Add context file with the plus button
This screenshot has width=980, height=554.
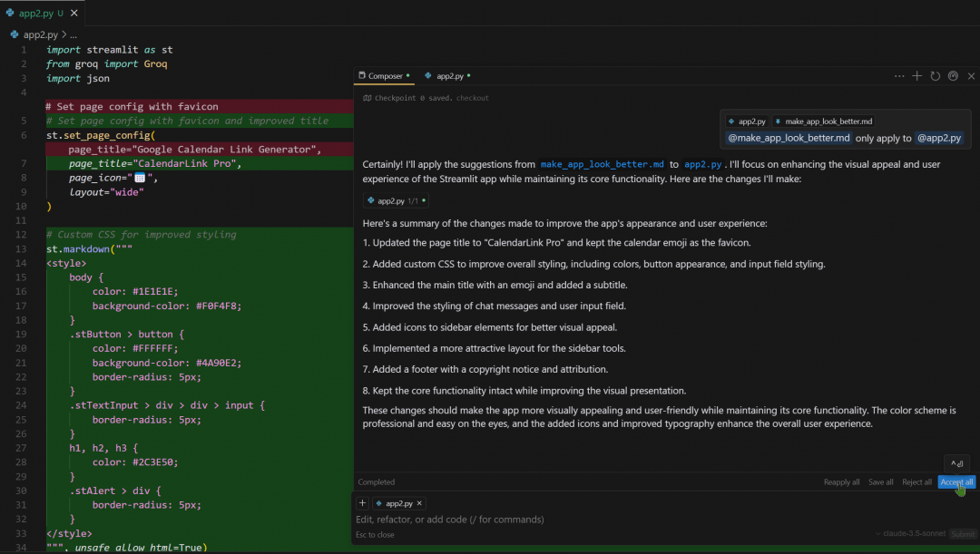pyautogui.click(x=362, y=503)
